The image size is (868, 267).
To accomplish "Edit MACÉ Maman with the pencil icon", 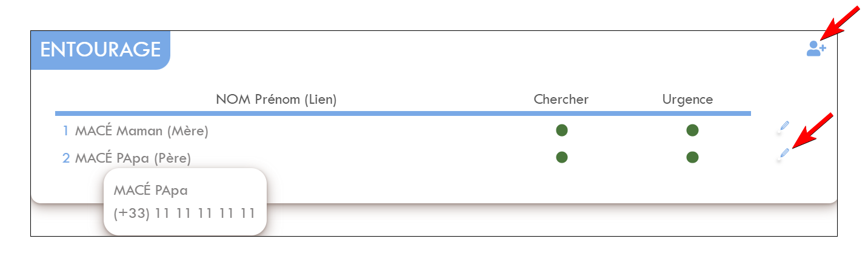I will (784, 126).
